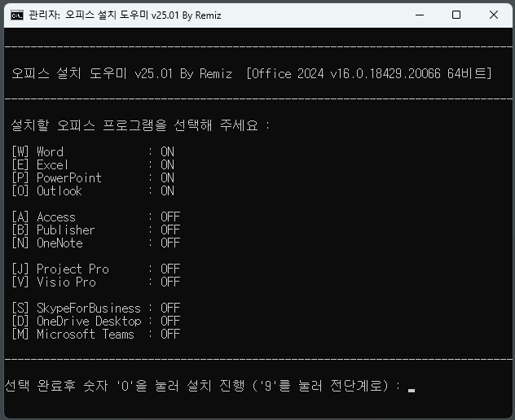Click the OFF value next to OneNote
515x420 pixels.
tap(170, 243)
